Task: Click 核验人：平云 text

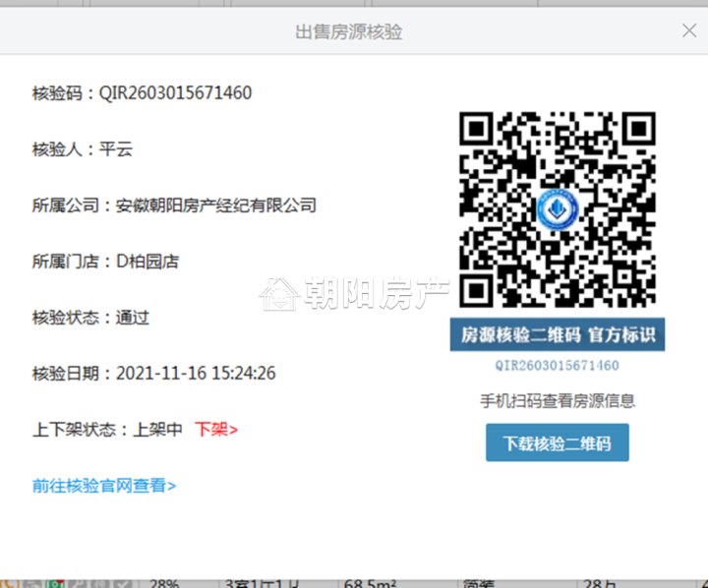Action: point(83,149)
